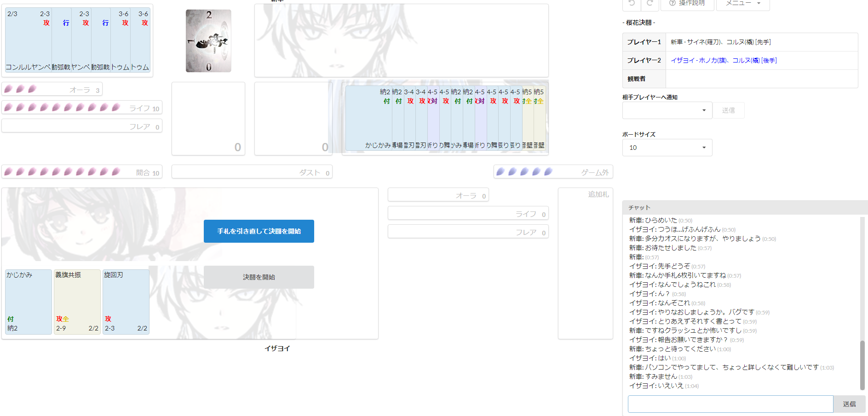Viewport: 868px width, 416px height.
Task: Expand the メニュー dropdown
Action: click(x=743, y=4)
